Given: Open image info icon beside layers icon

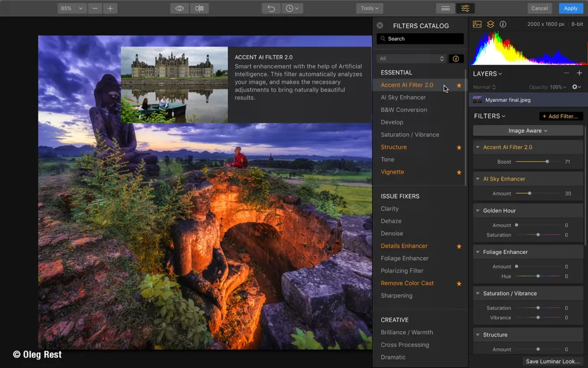Looking at the screenshot, I should click(503, 24).
